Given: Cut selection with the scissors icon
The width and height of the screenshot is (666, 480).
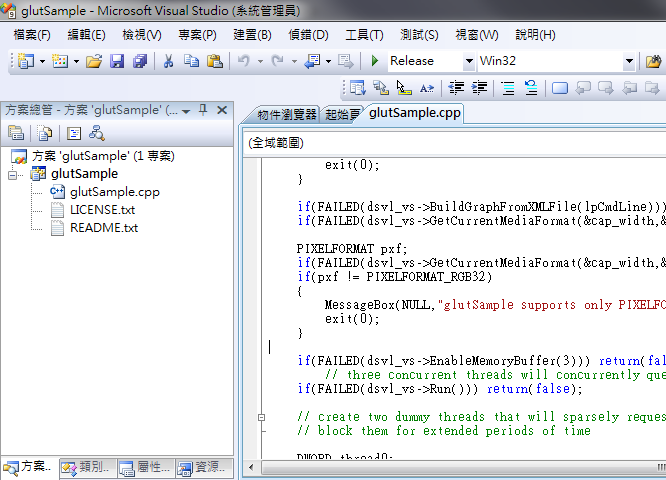Looking at the screenshot, I should pos(169,61).
